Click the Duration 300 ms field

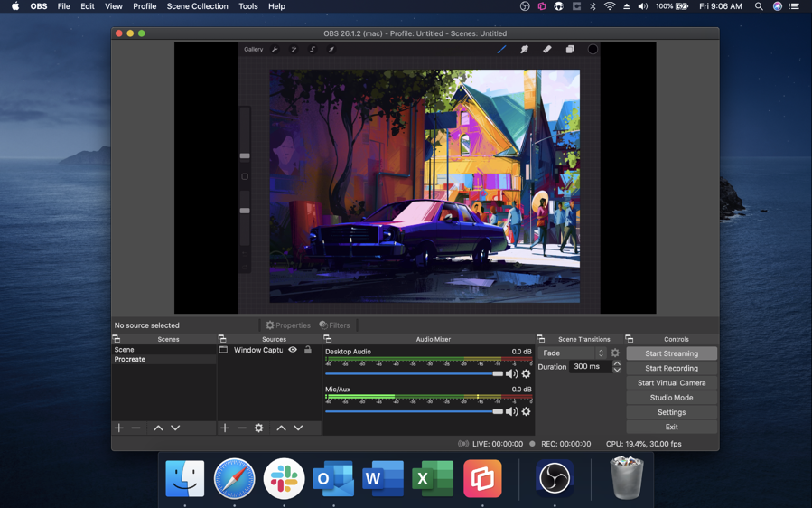(x=590, y=366)
